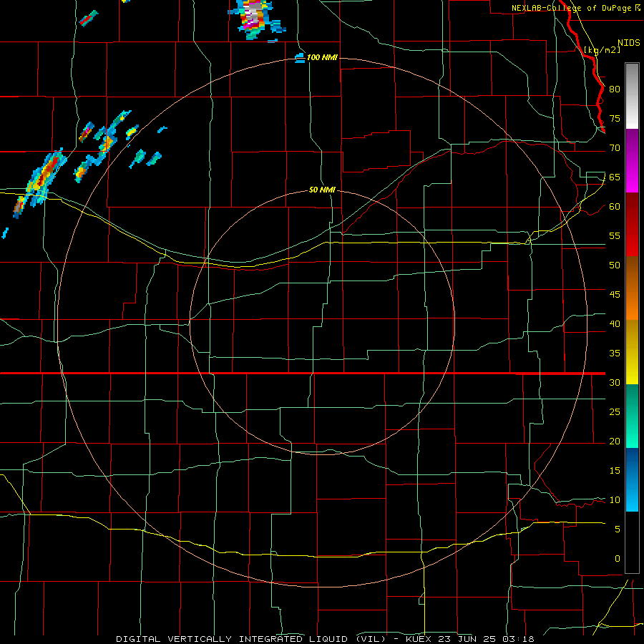Select the 10 scale value

[x=615, y=500]
